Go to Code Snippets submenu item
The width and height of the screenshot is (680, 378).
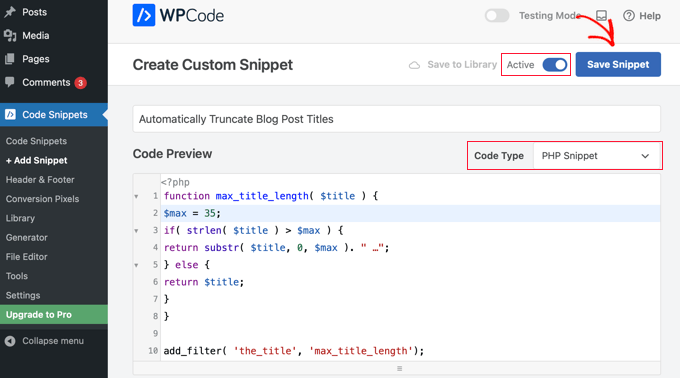tap(36, 141)
